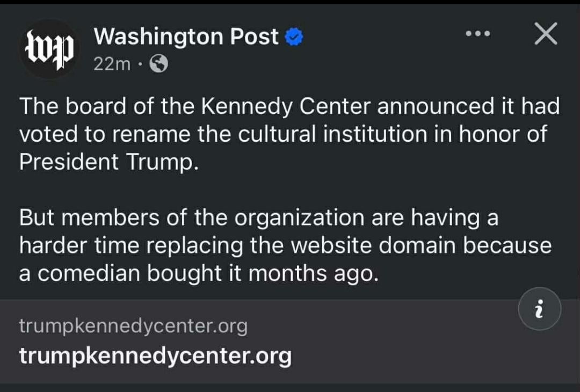Open the Washington Post profile avatar
The height and width of the screenshot is (392, 580).
coord(50,50)
